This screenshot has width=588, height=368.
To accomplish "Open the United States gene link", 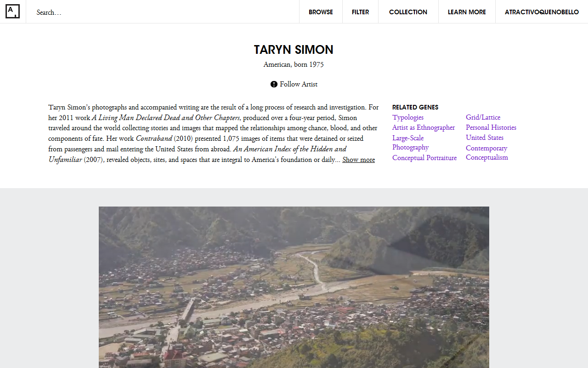I will [x=485, y=138].
